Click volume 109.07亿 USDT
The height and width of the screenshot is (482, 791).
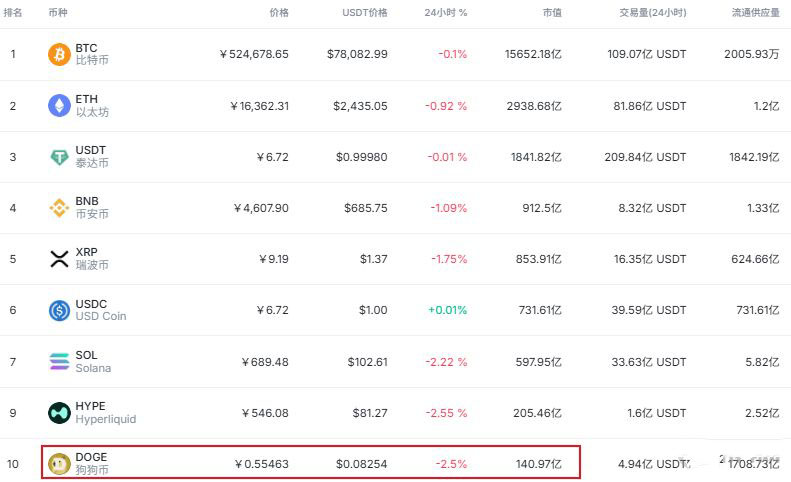click(647, 54)
